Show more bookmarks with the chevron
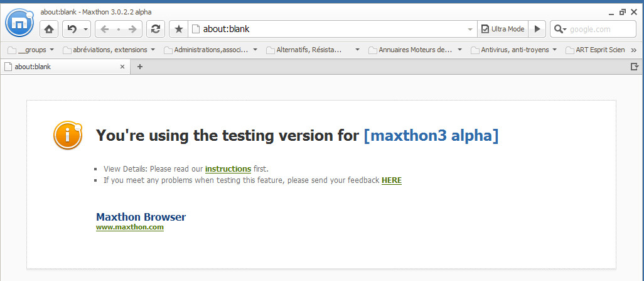The height and width of the screenshot is (281, 644). coord(633,50)
